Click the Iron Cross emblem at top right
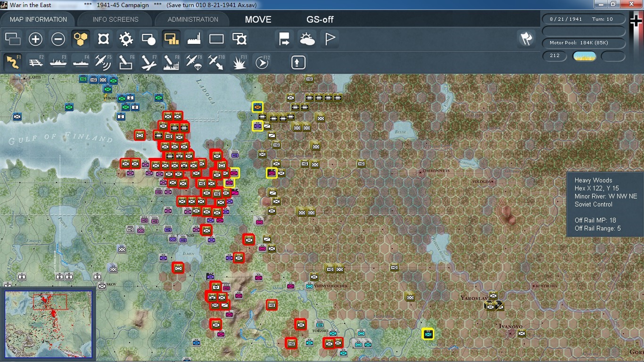This screenshot has width=644, height=362. tap(636, 21)
